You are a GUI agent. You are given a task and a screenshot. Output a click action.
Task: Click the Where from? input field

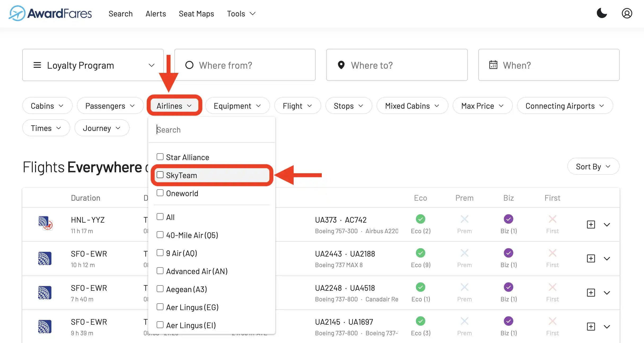245,65
